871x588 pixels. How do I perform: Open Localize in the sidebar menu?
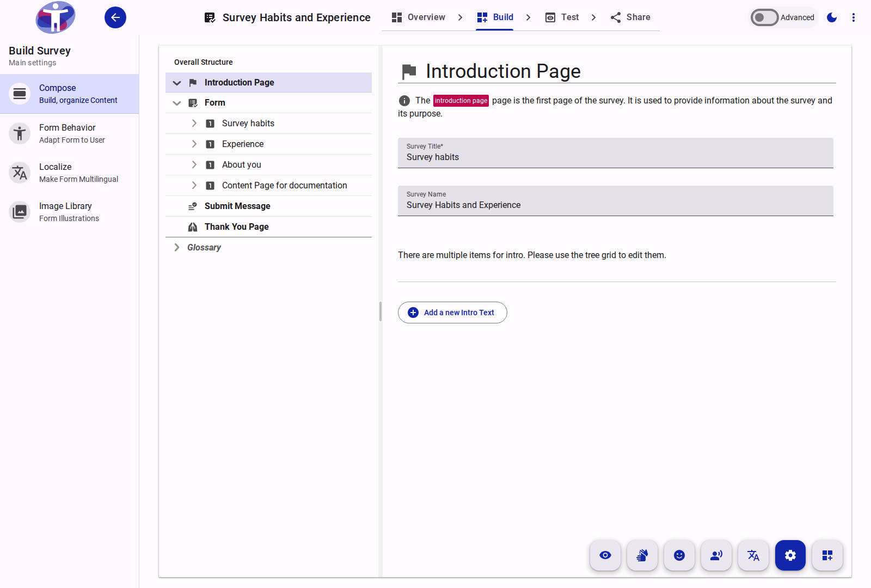pos(70,173)
